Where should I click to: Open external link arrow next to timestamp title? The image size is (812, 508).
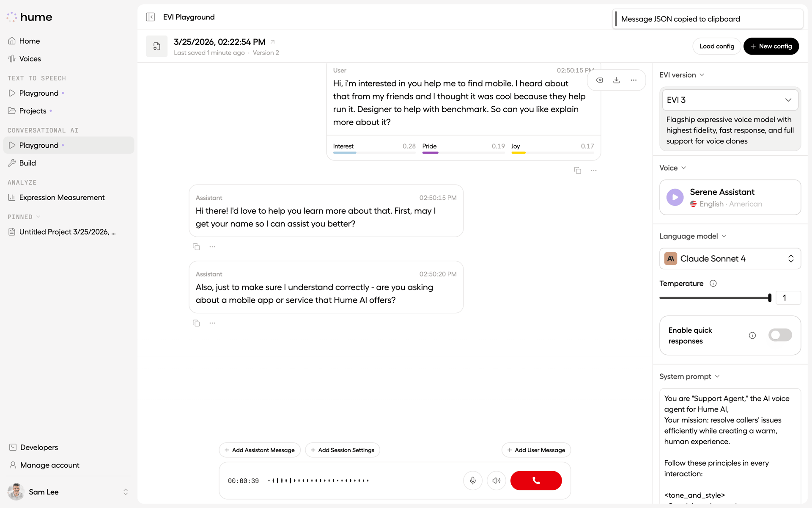pyautogui.click(x=273, y=41)
